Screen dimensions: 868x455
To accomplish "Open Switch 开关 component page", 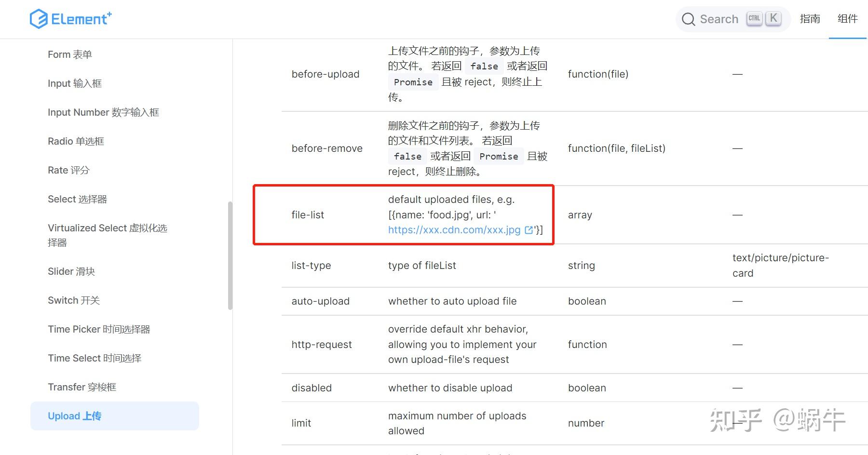I will click(x=73, y=300).
